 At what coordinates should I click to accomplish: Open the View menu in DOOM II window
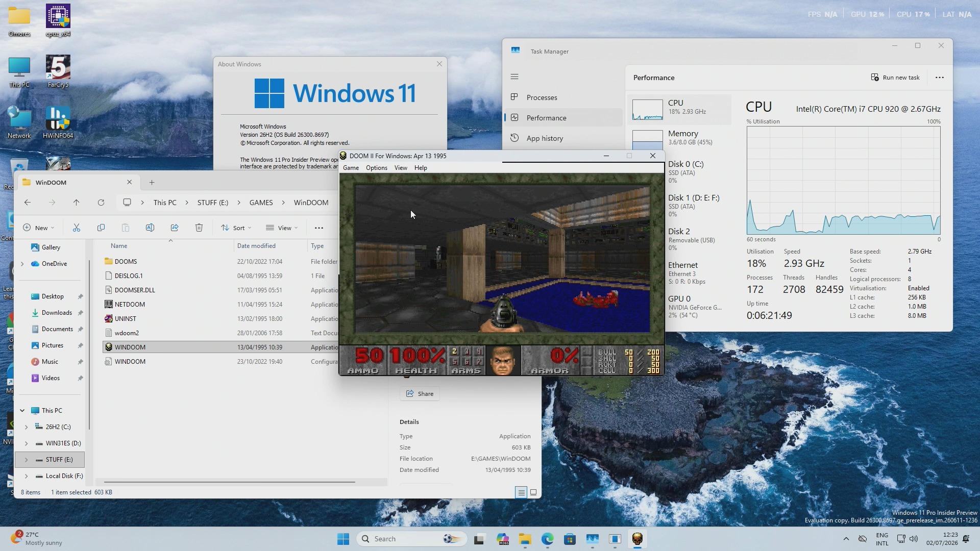(x=401, y=168)
